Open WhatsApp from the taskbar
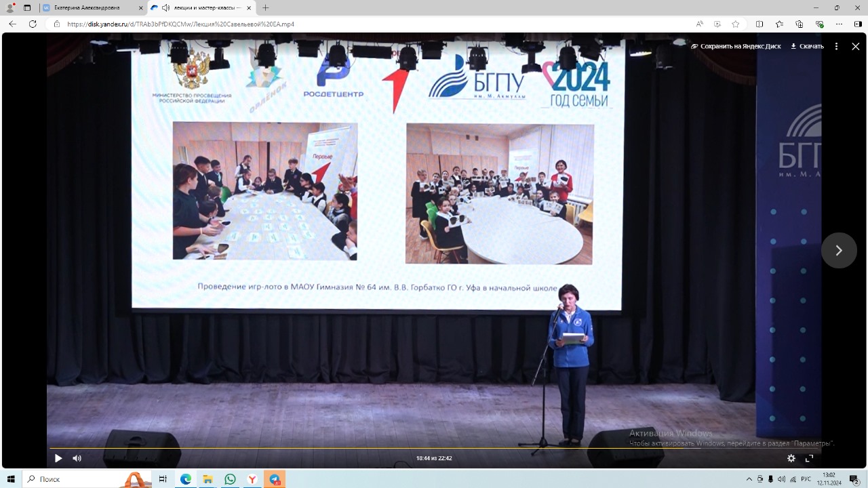This screenshot has height=488, width=868. coord(230,479)
